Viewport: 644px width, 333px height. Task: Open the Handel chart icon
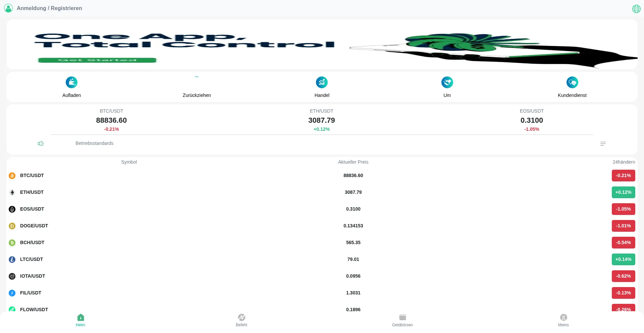(322, 82)
